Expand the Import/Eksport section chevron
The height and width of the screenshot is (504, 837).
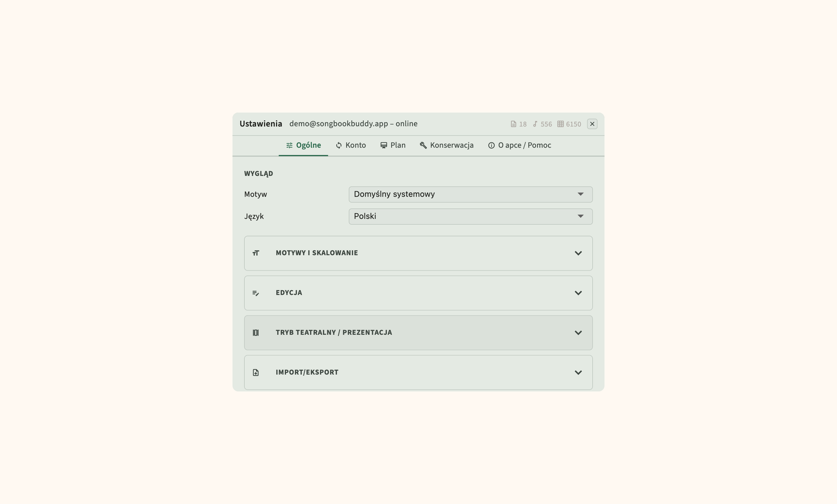tap(578, 372)
